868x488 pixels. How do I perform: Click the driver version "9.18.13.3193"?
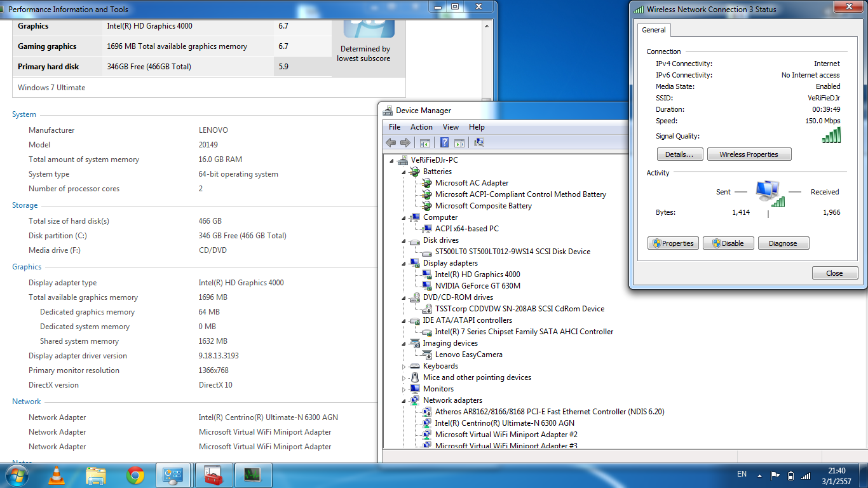219,356
